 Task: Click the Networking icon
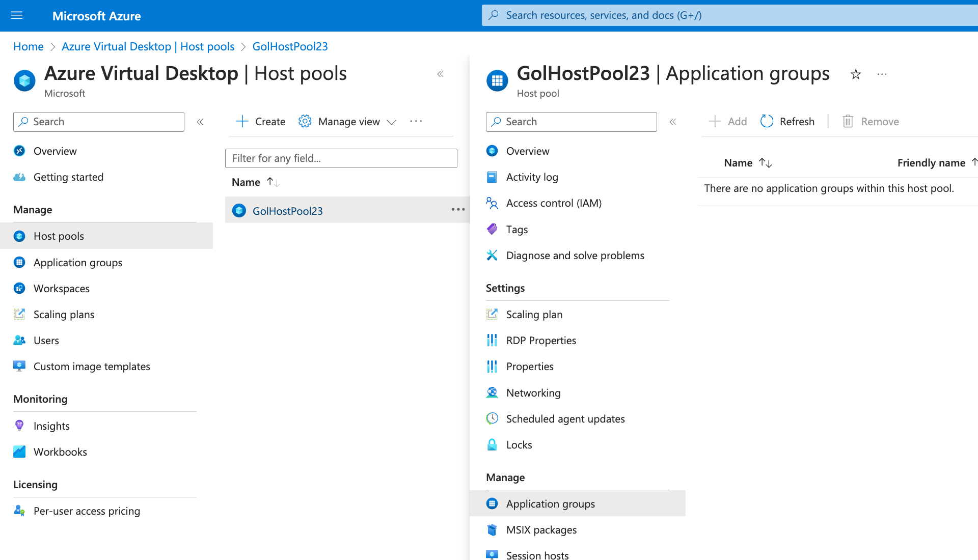(x=492, y=393)
